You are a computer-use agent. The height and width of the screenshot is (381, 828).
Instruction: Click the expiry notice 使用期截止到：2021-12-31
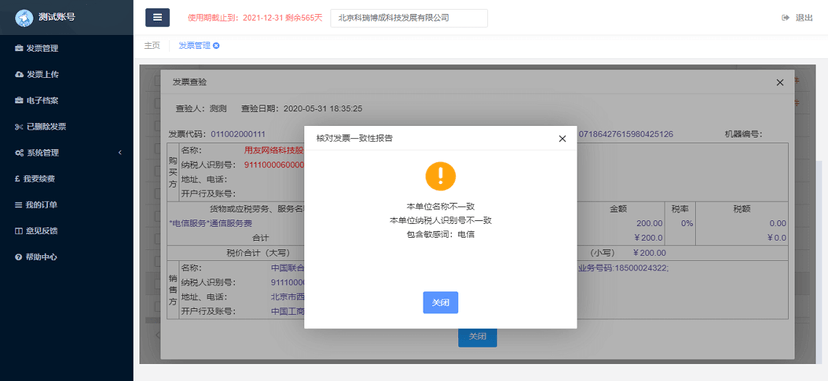point(236,17)
